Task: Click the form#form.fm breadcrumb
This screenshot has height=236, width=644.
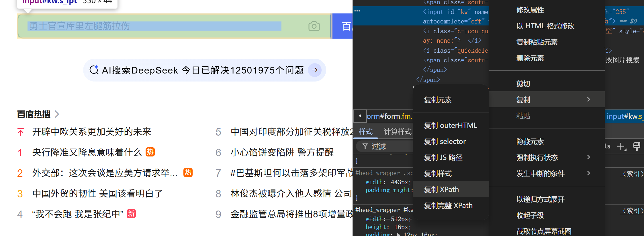Action: point(389,116)
